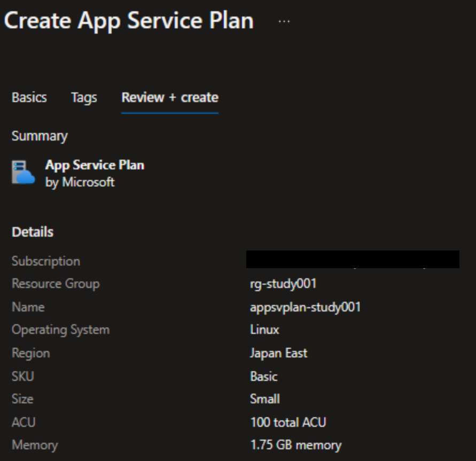Click the Create App Service Plan title

tap(129, 21)
